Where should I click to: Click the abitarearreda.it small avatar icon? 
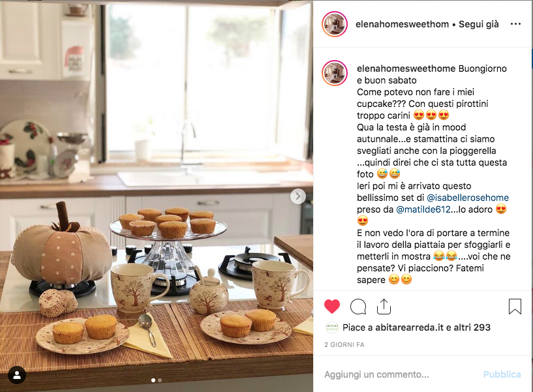click(332, 327)
